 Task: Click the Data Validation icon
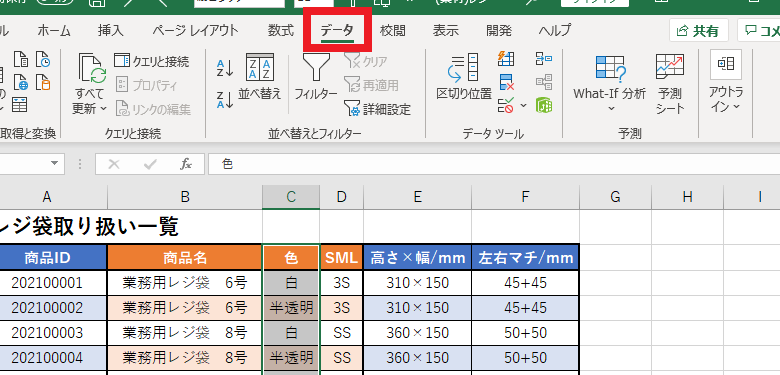[x=506, y=105]
